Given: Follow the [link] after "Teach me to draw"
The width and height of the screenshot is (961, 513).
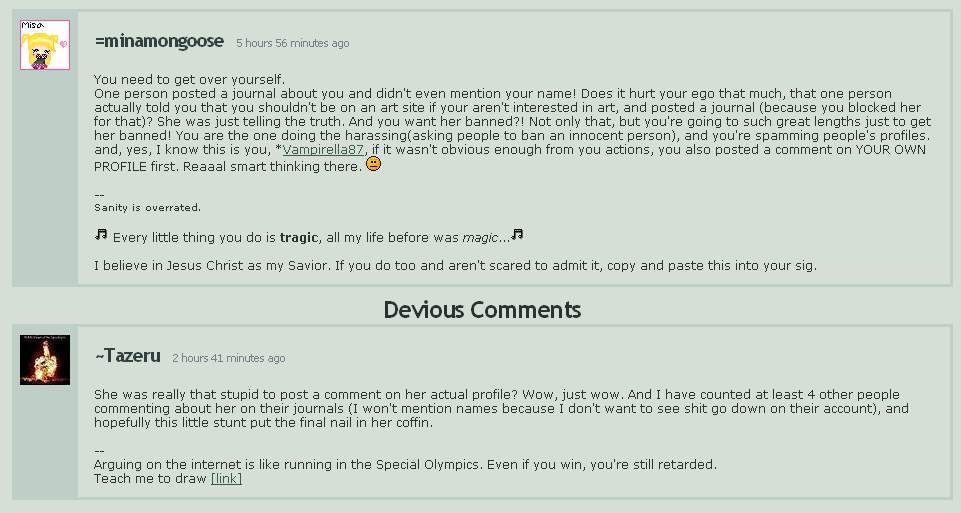Looking at the screenshot, I should (226, 479).
